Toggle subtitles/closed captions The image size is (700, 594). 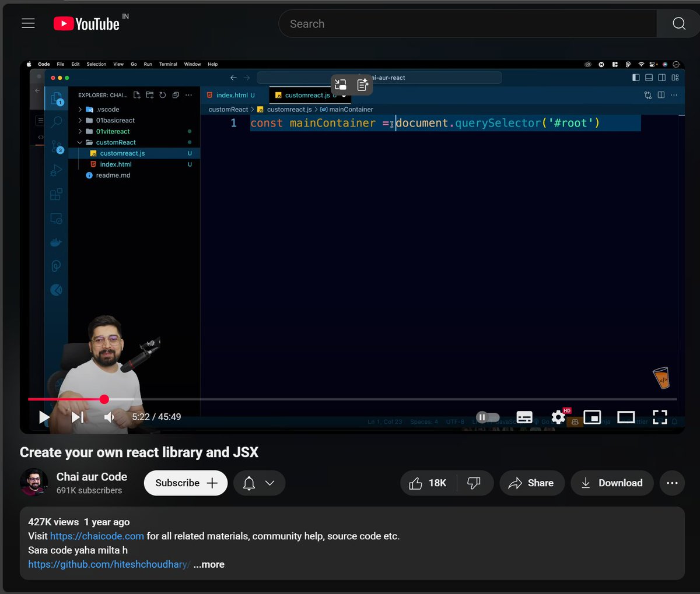524,417
